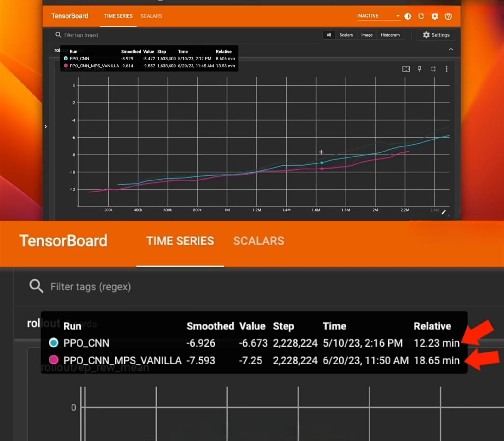This screenshot has height=441, width=504.
Task: Switch to the SCALARS tab in top window
Action: (x=151, y=16)
